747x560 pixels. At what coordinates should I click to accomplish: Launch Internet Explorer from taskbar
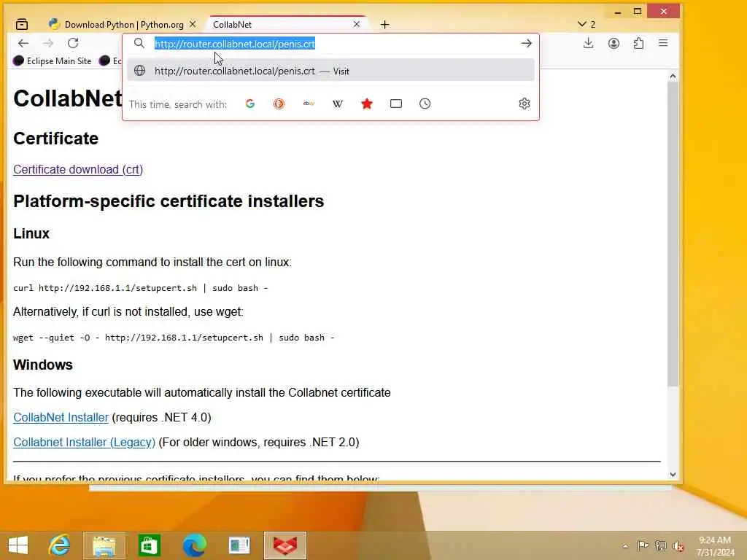click(59, 545)
